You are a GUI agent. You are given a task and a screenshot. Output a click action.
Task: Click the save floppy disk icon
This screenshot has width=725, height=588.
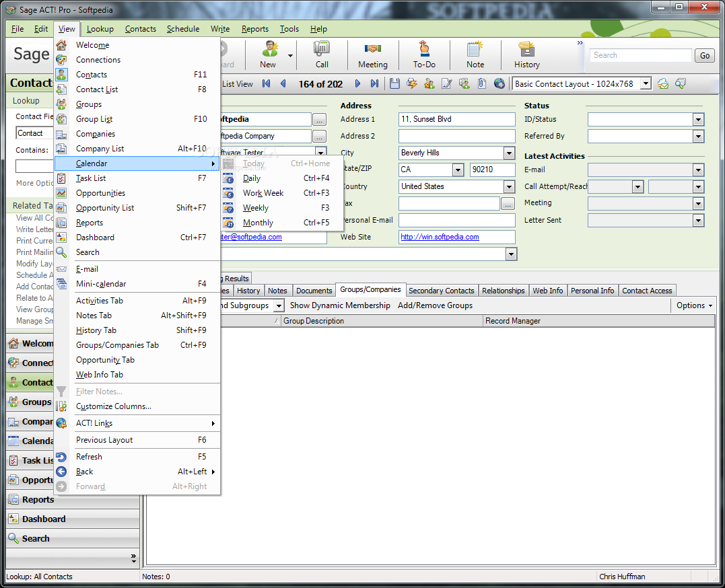[394, 84]
